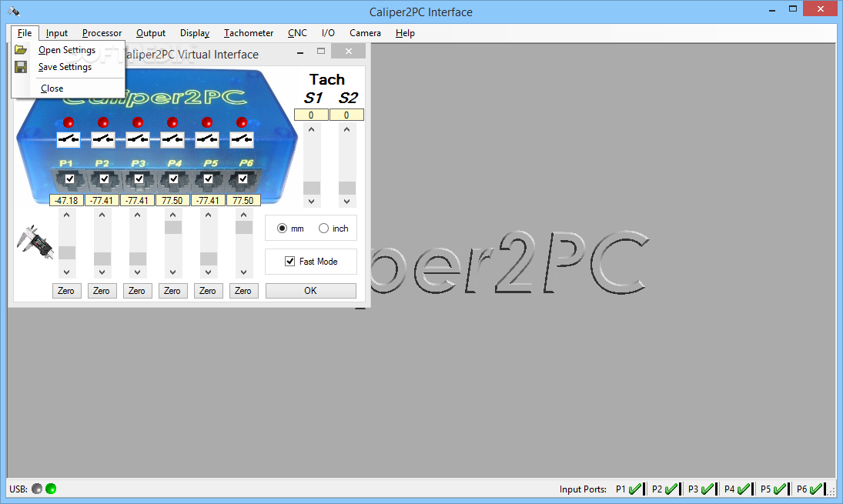This screenshot has height=504, width=843.
Task: Click the red LED above P3
Action: (x=138, y=122)
